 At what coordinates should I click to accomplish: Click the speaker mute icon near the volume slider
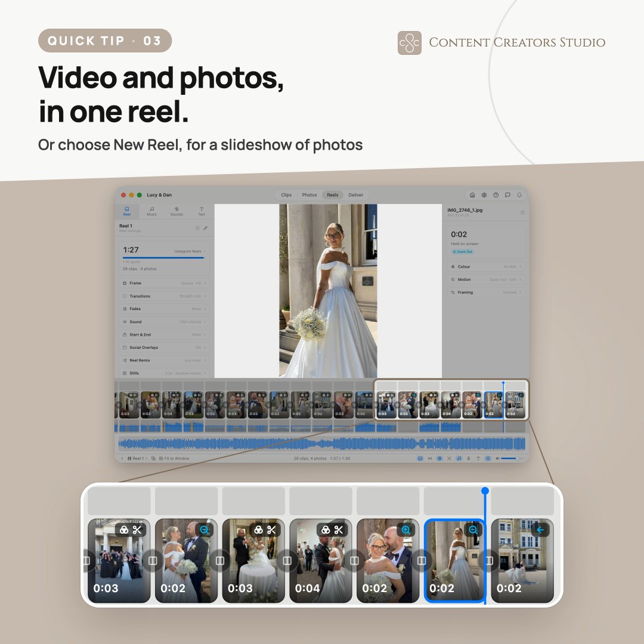pos(497,459)
